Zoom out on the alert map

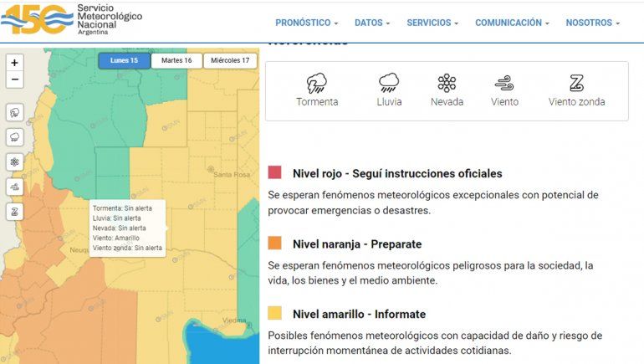click(x=15, y=80)
